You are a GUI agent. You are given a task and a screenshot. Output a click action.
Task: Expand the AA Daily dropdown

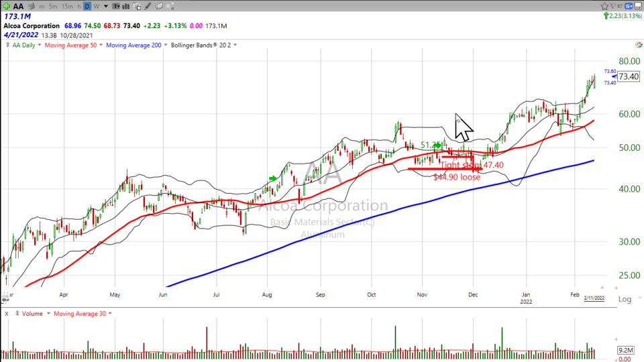(26, 45)
